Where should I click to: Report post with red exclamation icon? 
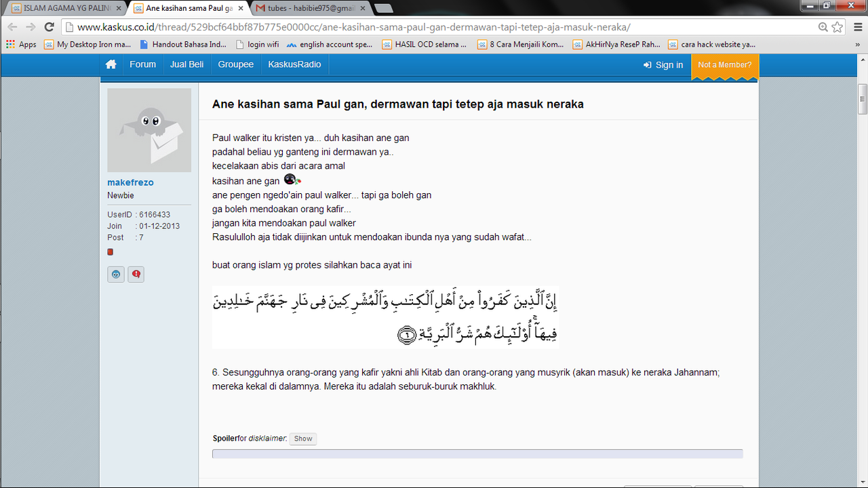coord(136,274)
